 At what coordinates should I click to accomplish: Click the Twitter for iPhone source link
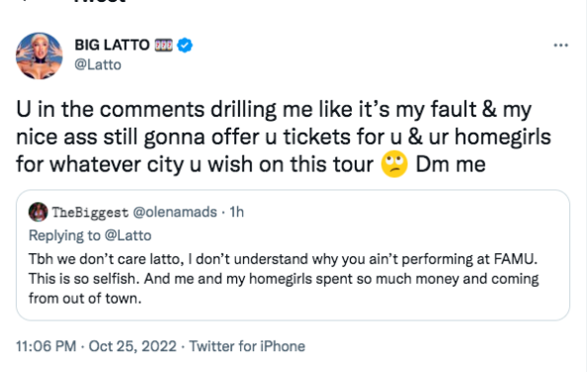[x=247, y=346]
